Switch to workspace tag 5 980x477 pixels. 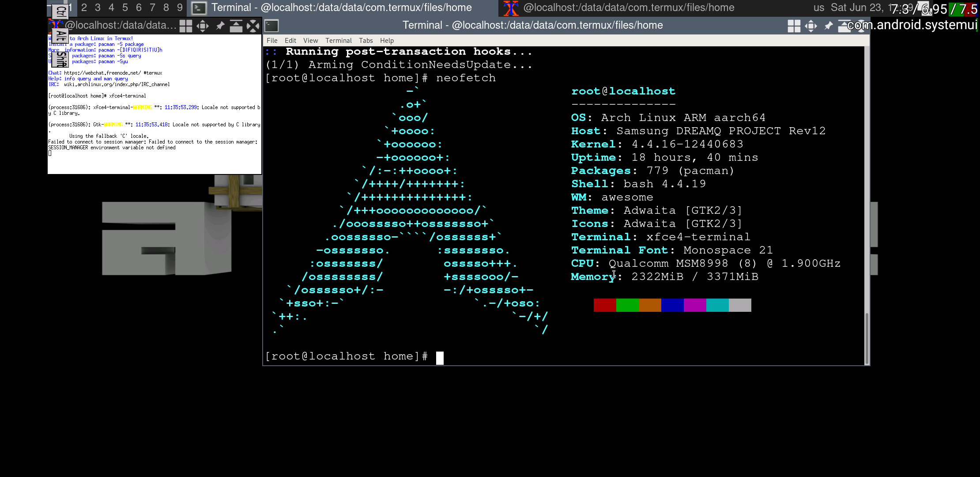125,8
